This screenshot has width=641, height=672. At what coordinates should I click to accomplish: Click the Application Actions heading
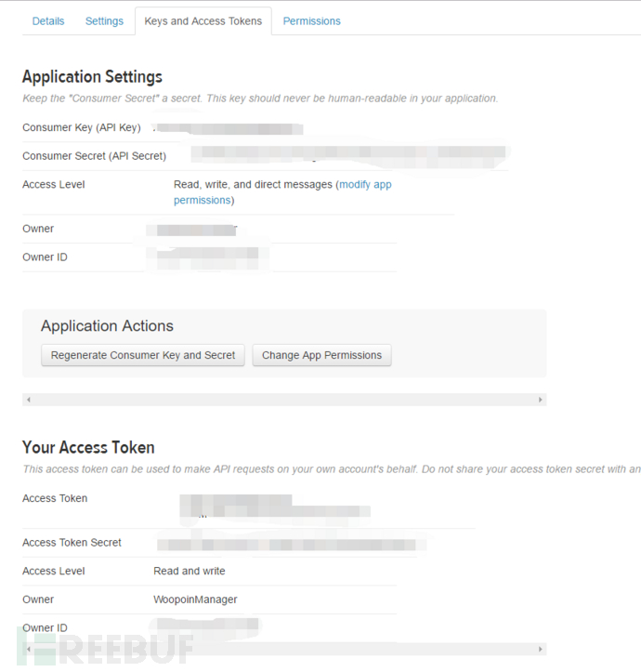(107, 325)
